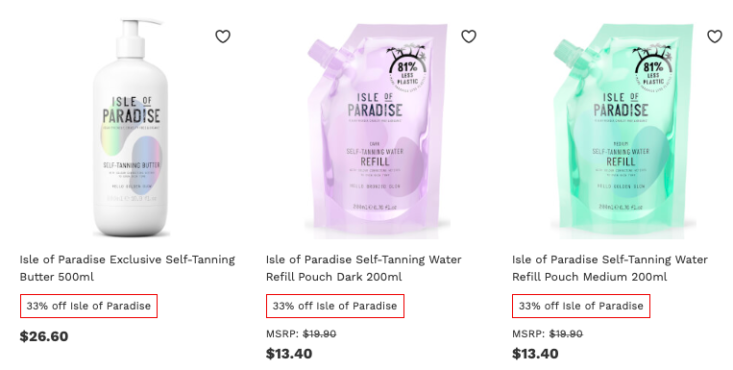
Task: Click struck-through MSRP of Dark Pouch
Action: pos(319,334)
